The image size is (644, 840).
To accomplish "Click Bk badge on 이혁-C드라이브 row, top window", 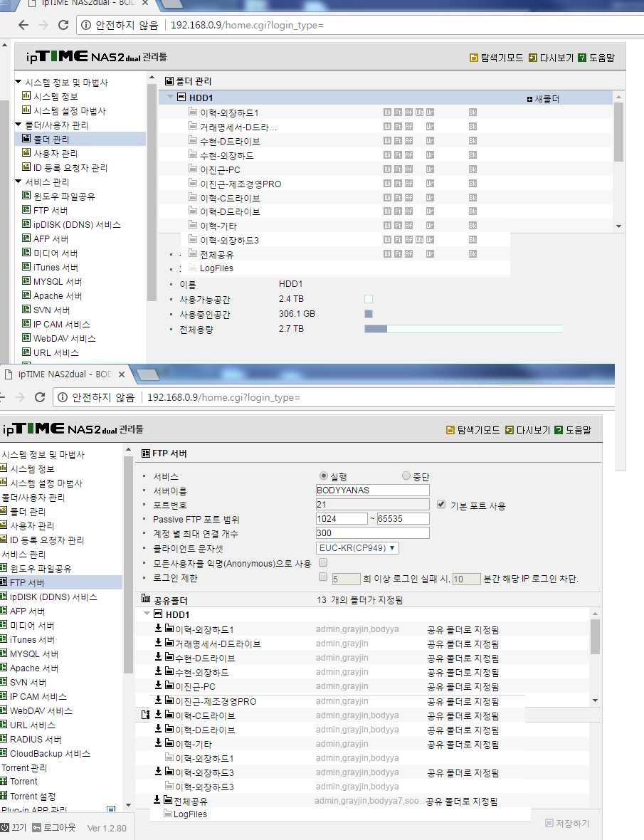I will click(473, 198).
